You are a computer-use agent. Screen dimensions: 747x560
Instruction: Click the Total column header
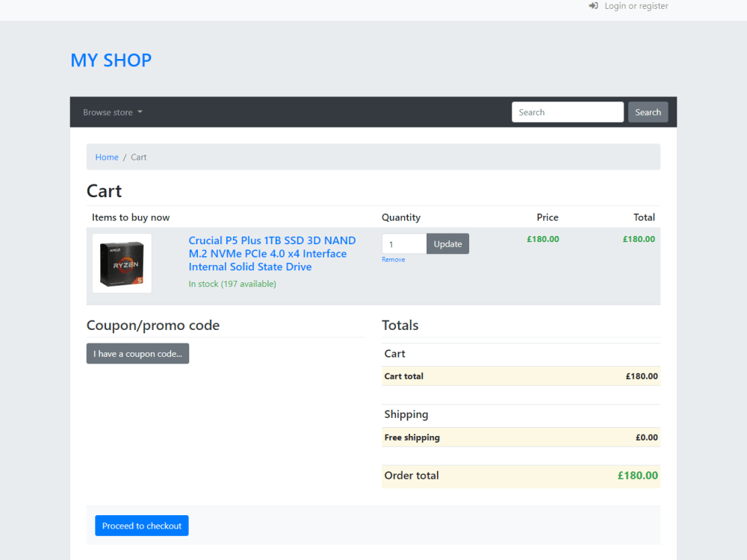tap(644, 217)
